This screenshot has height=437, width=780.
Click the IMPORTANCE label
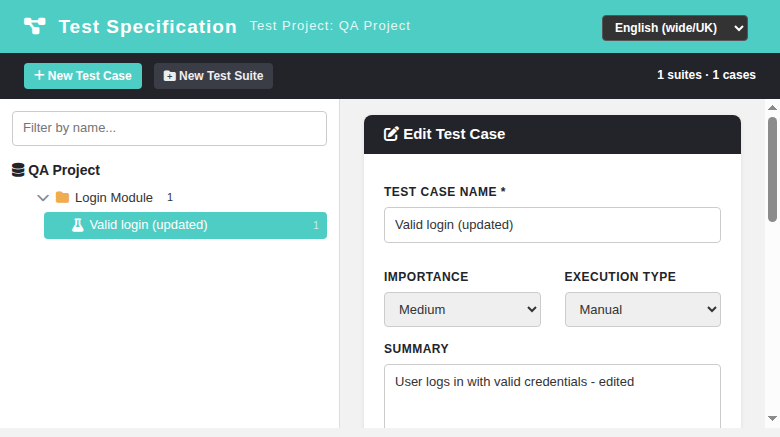click(x=426, y=277)
